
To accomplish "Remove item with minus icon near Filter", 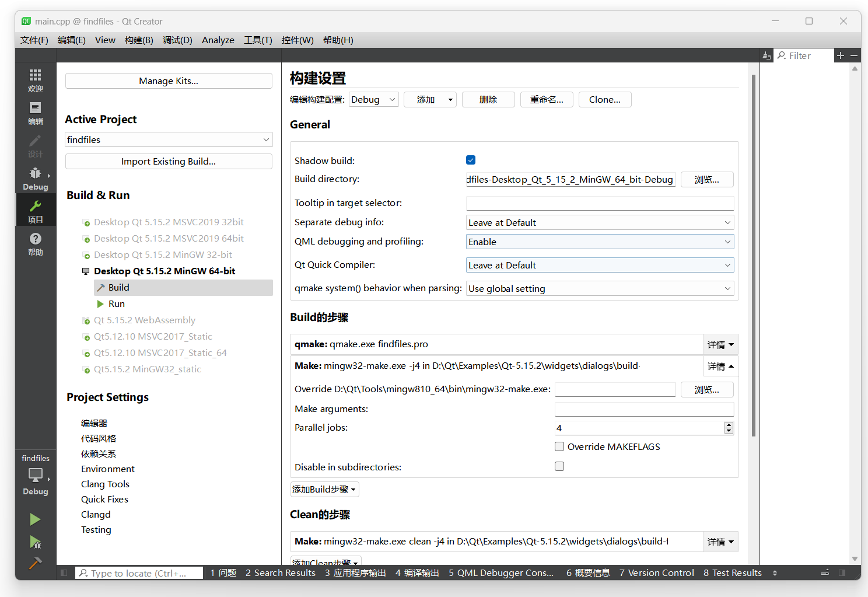I will 854,55.
